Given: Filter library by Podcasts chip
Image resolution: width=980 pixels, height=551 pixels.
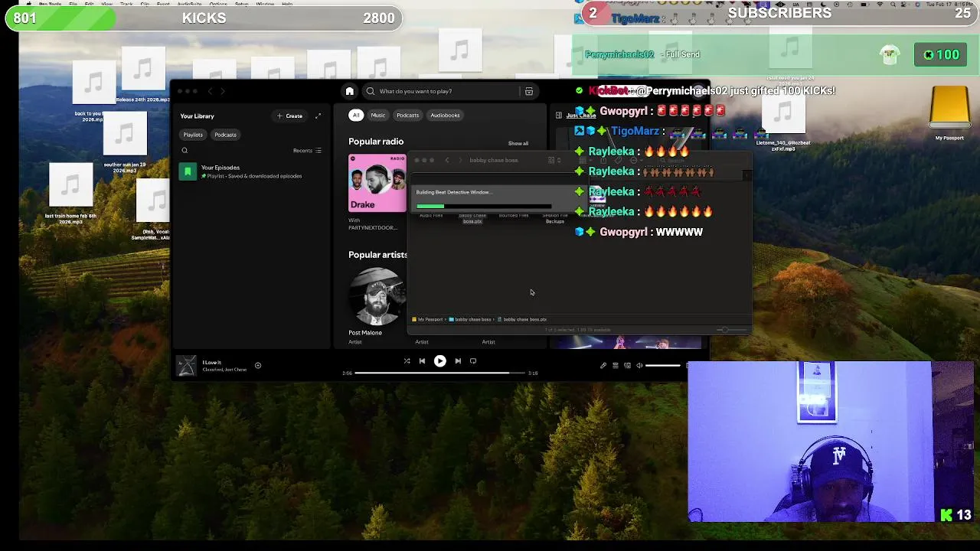Looking at the screenshot, I should pos(225,135).
